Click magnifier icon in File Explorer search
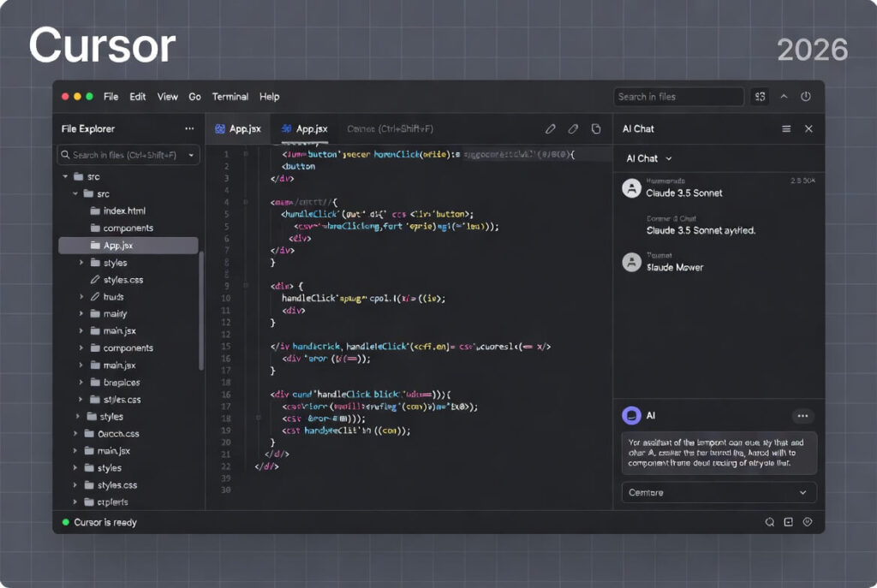Image resolution: width=877 pixels, height=588 pixels. 65,155
